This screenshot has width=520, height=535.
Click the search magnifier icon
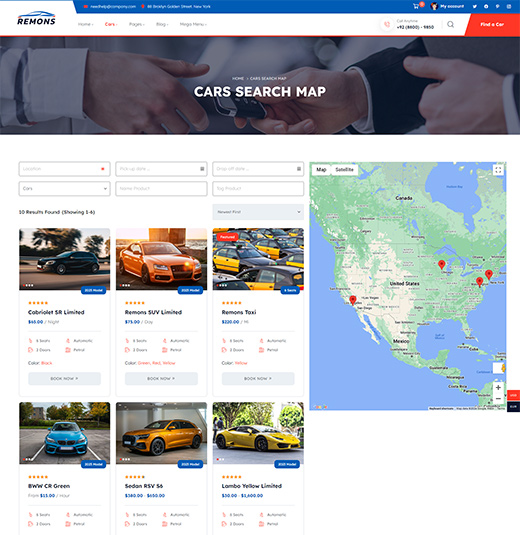point(450,24)
